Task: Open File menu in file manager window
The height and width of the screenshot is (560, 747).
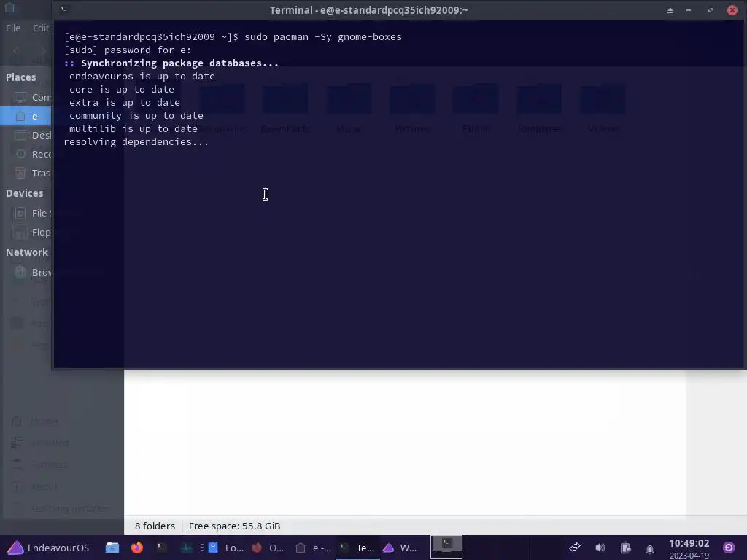Action: click(x=13, y=28)
